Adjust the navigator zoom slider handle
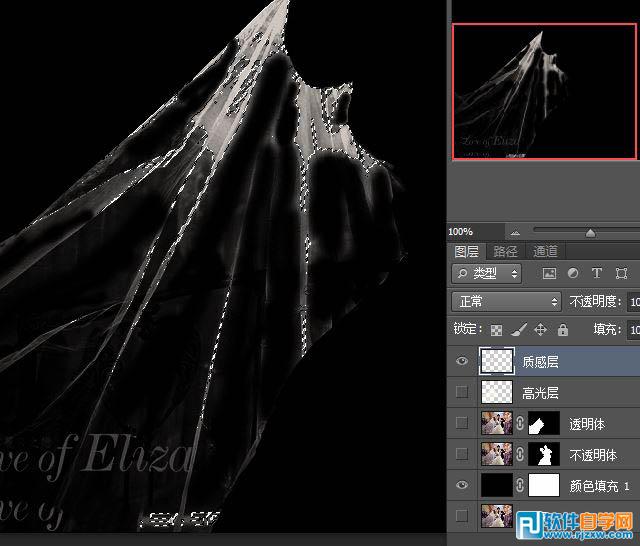Viewport: 640px width, 546px height. tap(590, 233)
